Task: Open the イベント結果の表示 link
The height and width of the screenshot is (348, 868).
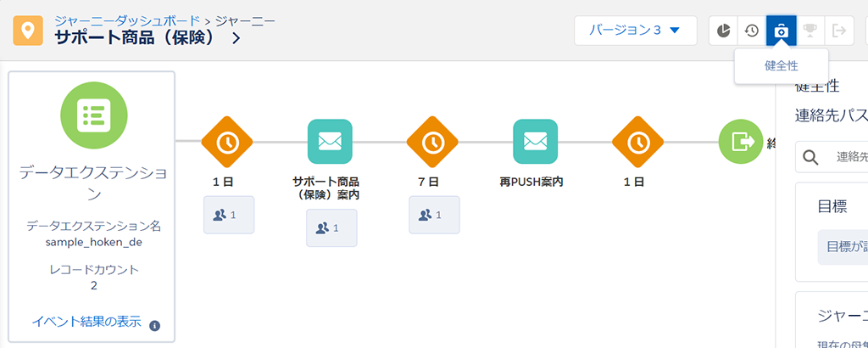Action: (x=86, y=322)
